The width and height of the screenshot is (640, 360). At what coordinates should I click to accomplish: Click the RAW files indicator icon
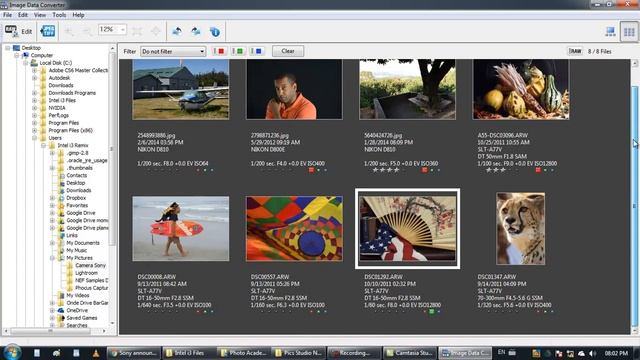(575, 51)
